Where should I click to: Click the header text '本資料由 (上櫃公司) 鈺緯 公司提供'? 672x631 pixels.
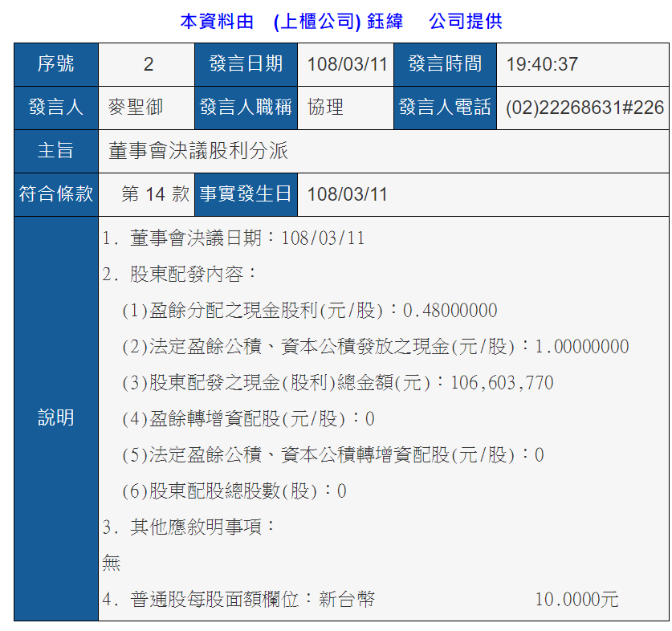click(x=340, y=22)
